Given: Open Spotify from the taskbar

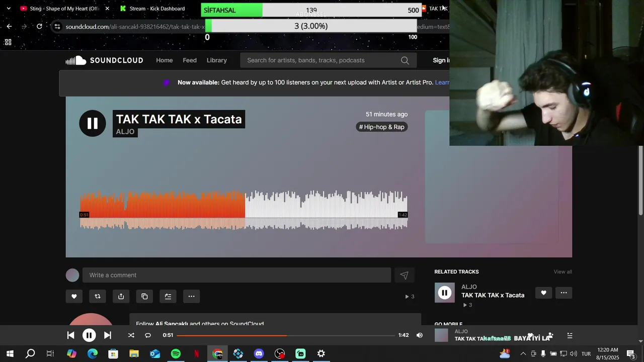Looking at the screenshot, I should click(176, 354).
